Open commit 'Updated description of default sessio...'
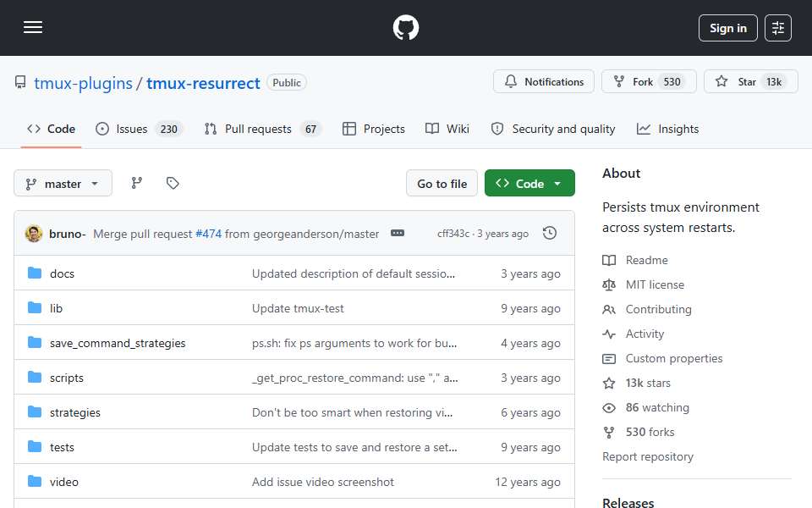 tap(354, 273)
